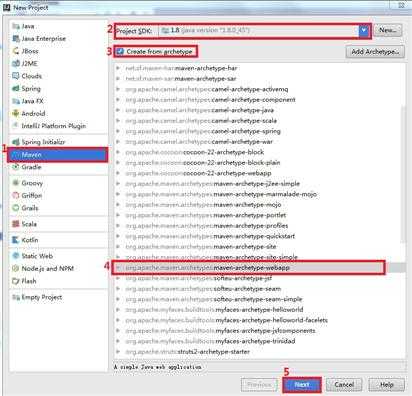This screenshot has height=396, width=412.
Task: Select the Empty Project entry
Action: (x=58, y=297)
